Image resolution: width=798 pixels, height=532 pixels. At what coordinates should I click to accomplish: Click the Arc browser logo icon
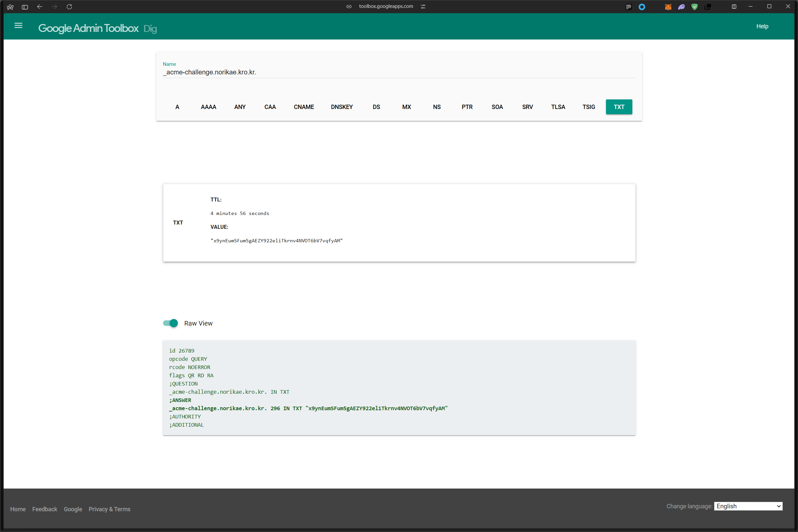(10, 7)
